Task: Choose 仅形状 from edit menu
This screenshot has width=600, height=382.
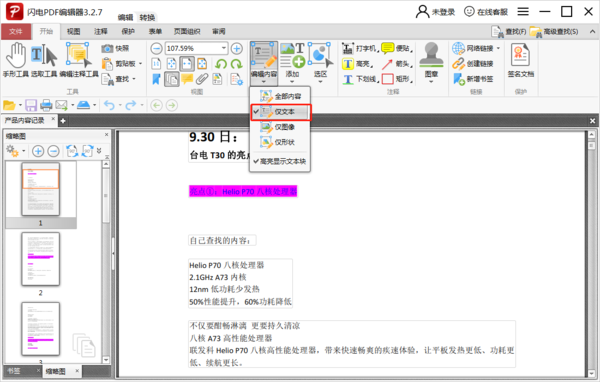Action: tap(280, 142)
